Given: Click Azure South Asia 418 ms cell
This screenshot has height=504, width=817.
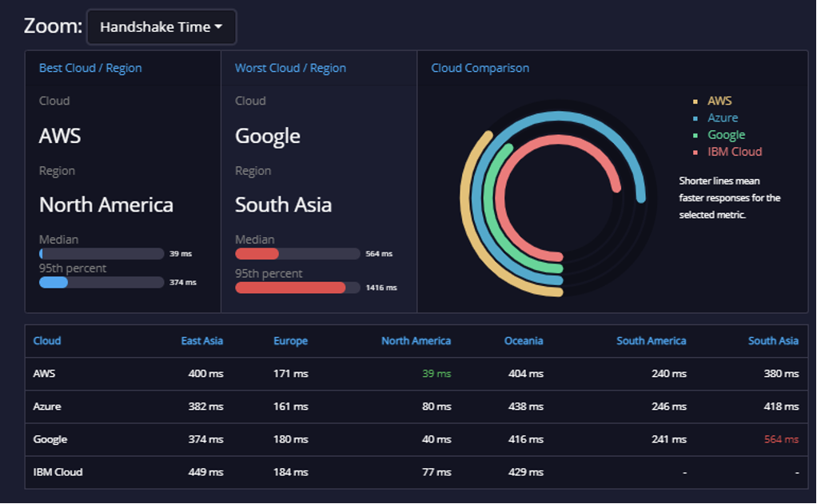Looking at the screenshot, I should (781, 407).
